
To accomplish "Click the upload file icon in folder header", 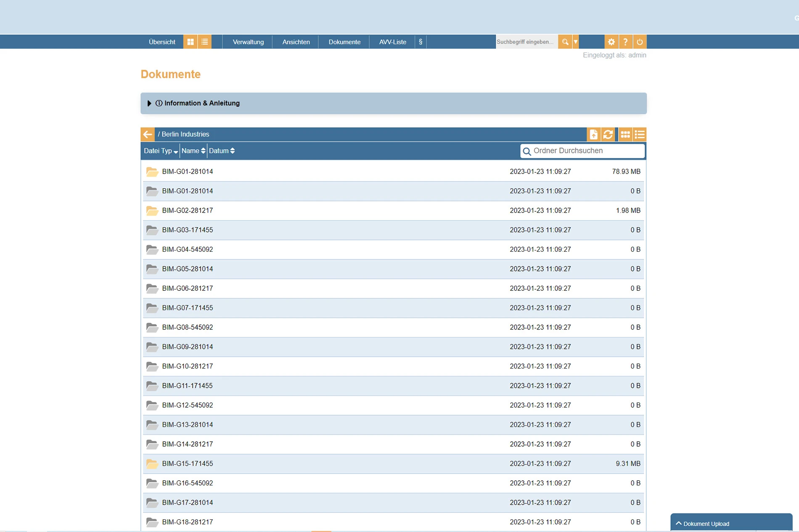I will (593, 134).
